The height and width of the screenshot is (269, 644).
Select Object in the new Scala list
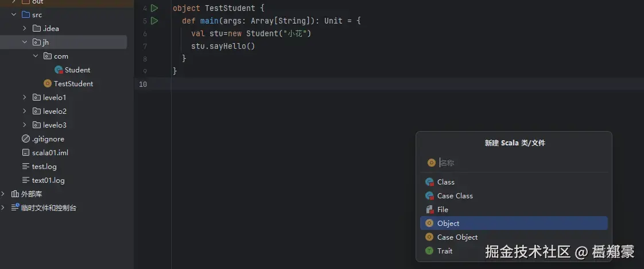click(x=448, y=223)
